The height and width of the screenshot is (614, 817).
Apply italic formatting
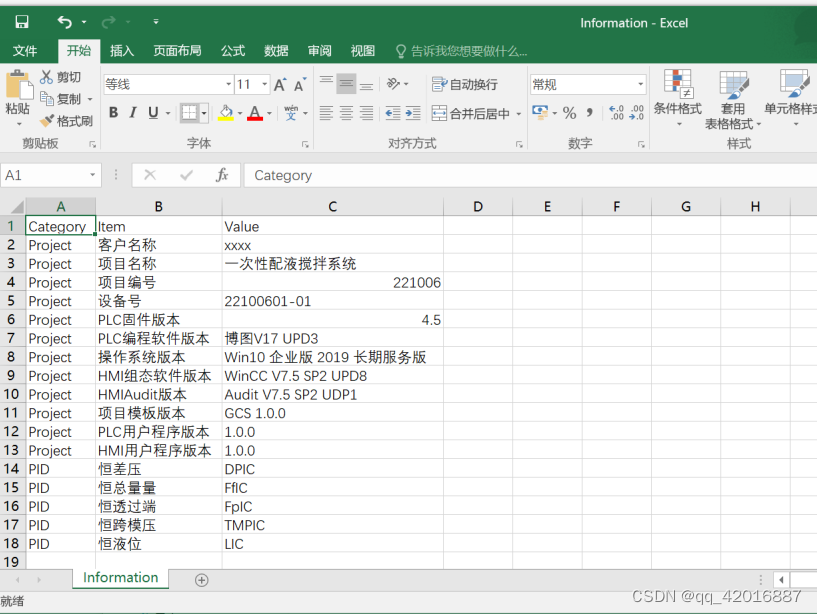(x=133, y=113)
